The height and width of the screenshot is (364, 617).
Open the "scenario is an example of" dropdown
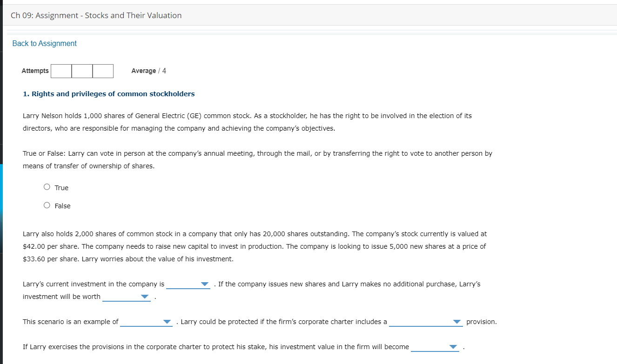[147, 322]
